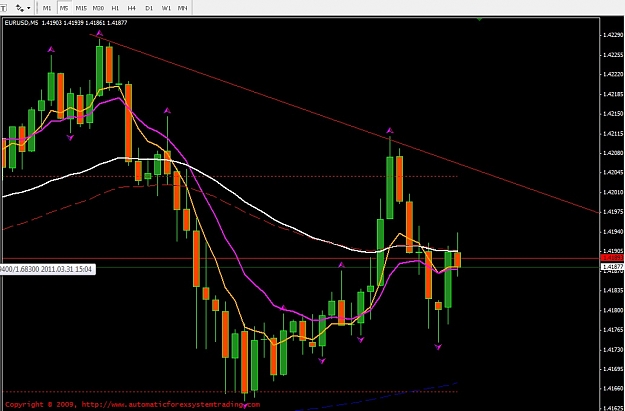625x411 pixels.
Task: Click the 2011.03.31 15:04 tooltip label
Action: pos(47,269)
